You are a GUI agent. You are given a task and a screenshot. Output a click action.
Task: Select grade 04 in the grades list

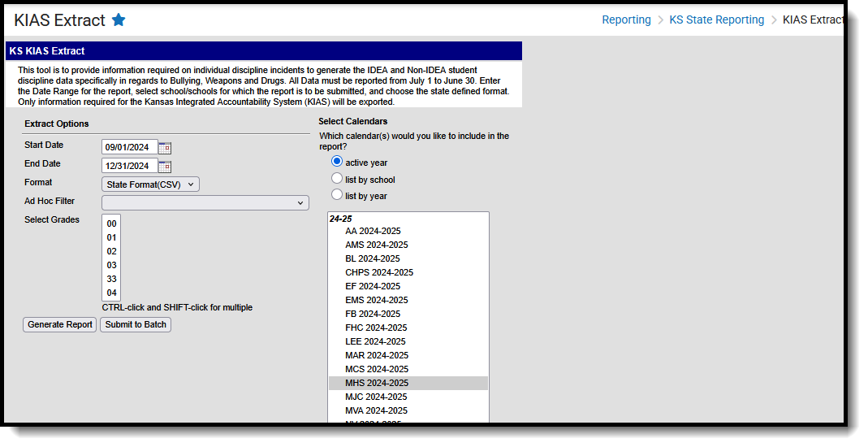[111, 293]
